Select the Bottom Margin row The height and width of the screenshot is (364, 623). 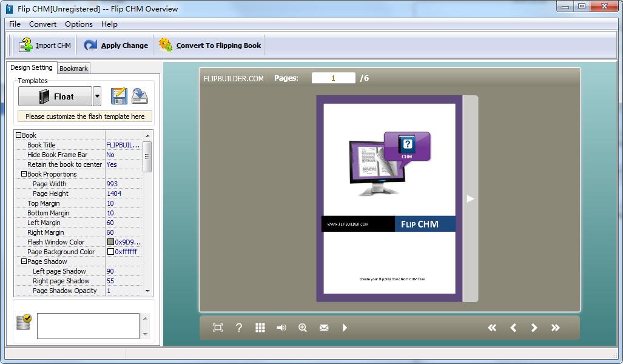[78, 213]
